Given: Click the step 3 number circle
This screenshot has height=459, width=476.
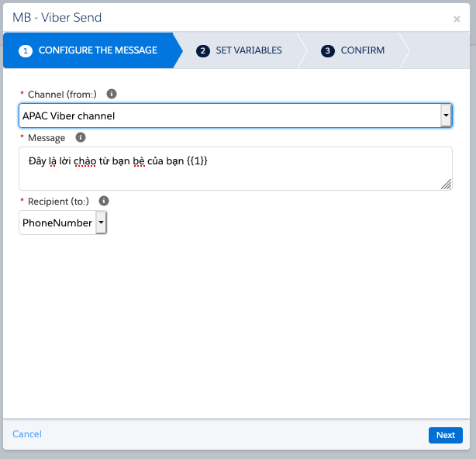Looking at the screenshot, I should [328, 51].
